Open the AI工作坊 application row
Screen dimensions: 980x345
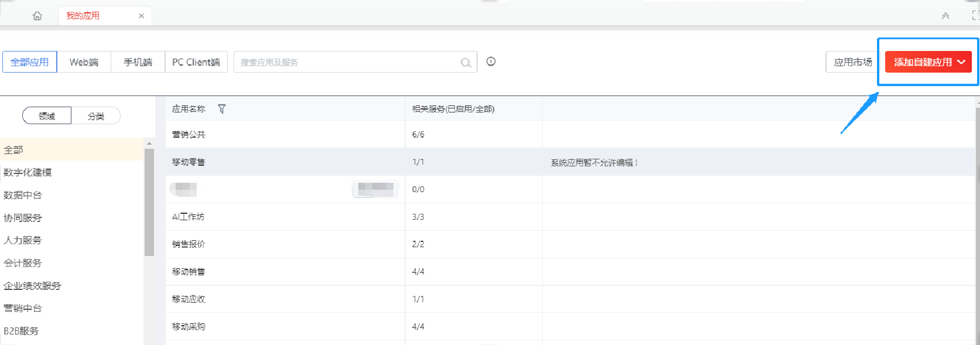189,217
